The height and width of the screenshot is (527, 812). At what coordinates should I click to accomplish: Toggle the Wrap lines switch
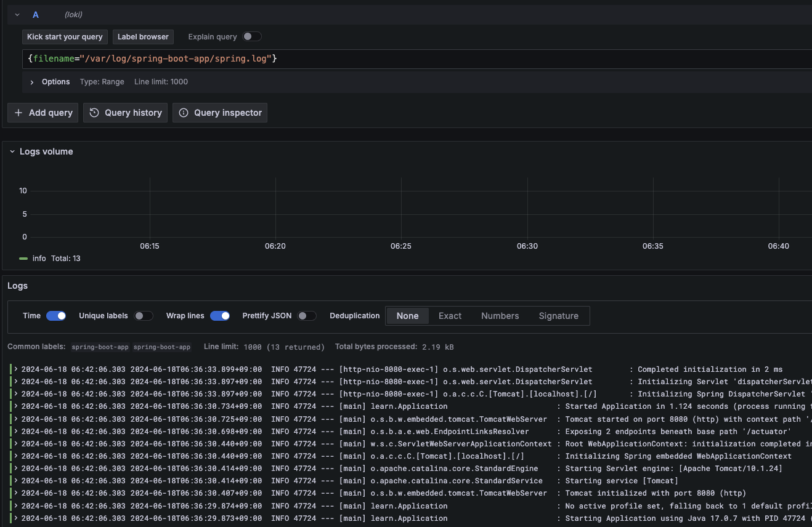220,316
